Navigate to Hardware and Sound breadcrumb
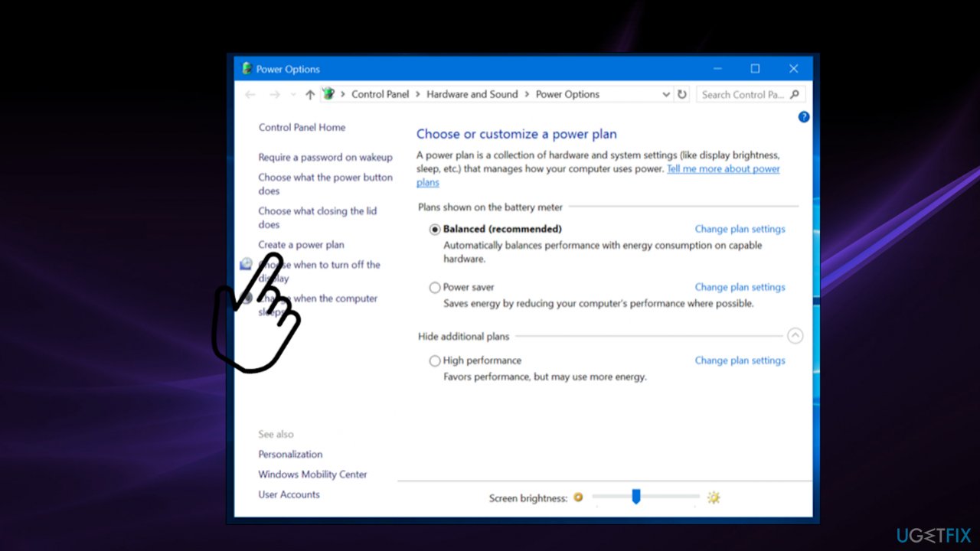This screenshot has height=551, width=980. click(472, 94)
